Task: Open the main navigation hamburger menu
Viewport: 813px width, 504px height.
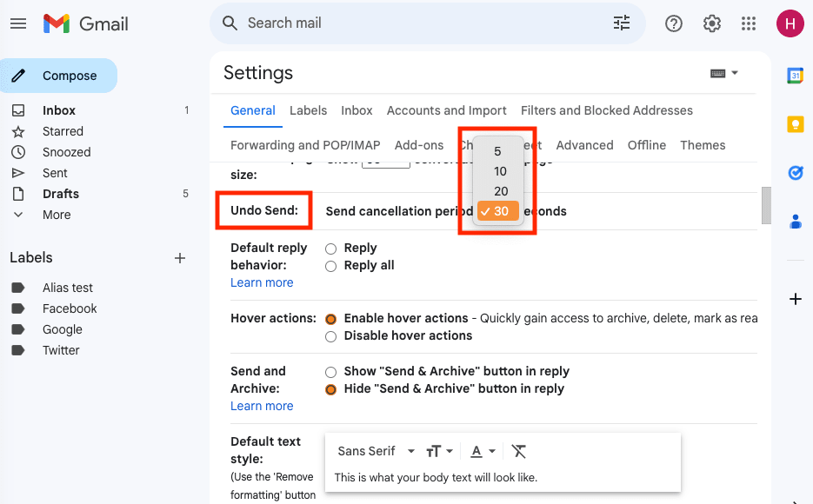Action: 18,23
